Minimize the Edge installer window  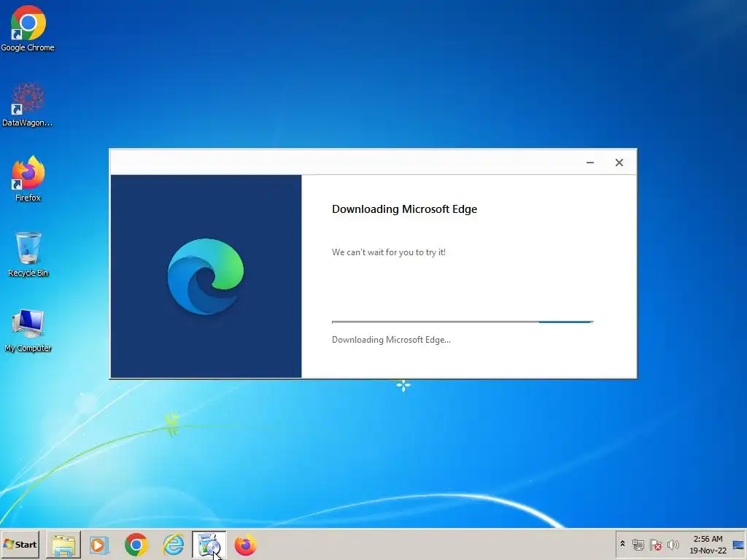tap(589, 163)
